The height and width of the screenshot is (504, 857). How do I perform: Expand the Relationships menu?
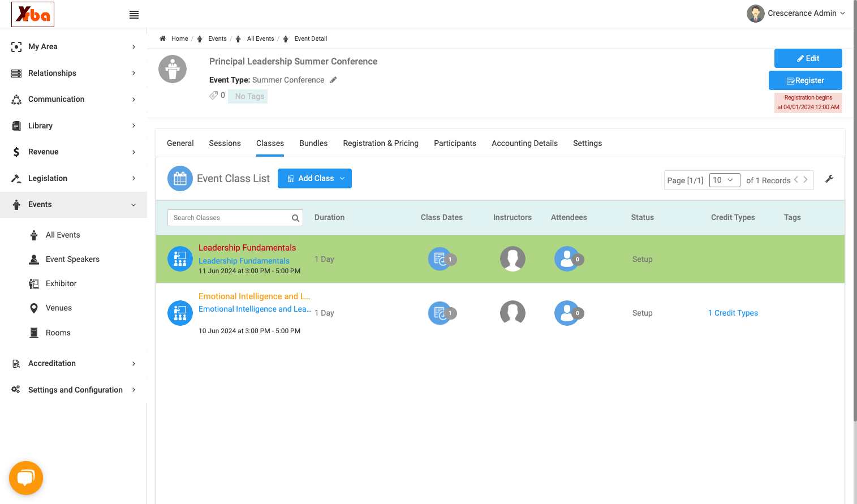click(74, 73)
